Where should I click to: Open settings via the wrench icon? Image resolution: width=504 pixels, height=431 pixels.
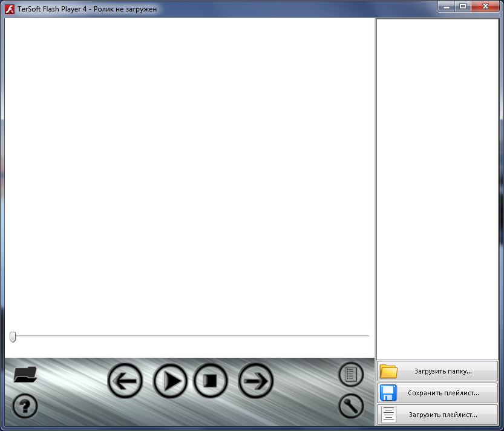point(351,406)
